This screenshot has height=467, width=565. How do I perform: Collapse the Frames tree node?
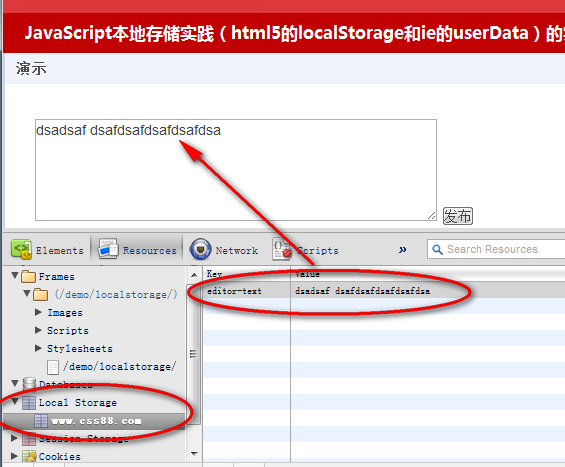pos(15,276)
